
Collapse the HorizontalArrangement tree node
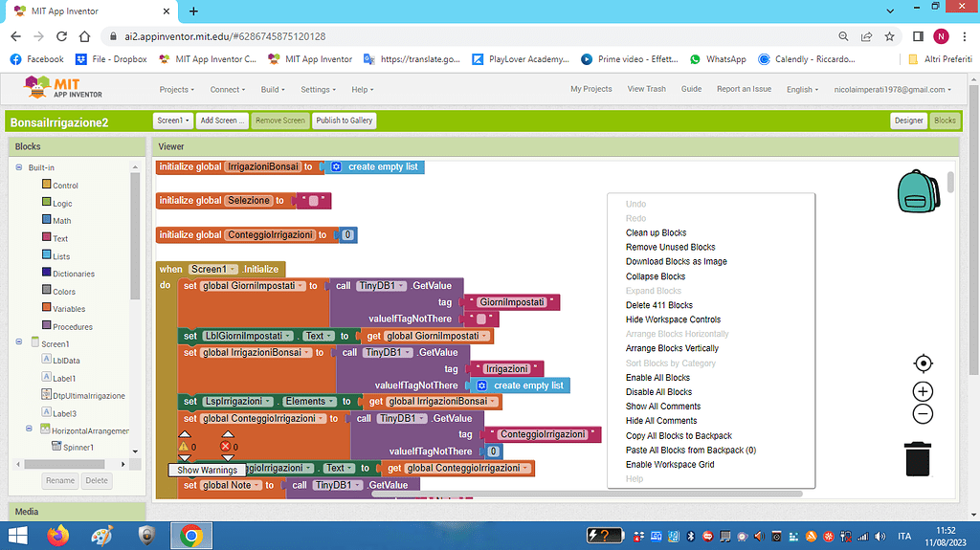(x=29, y=429)
